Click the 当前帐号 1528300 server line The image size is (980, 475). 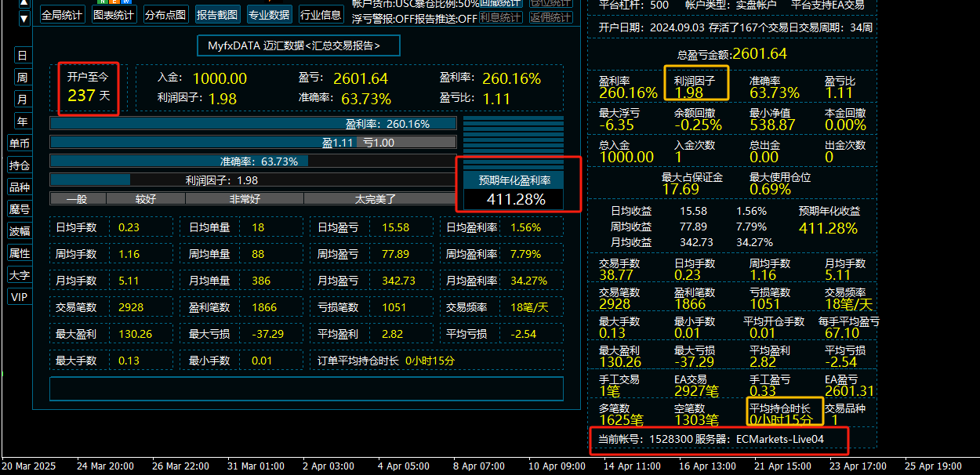click(711, 439)
